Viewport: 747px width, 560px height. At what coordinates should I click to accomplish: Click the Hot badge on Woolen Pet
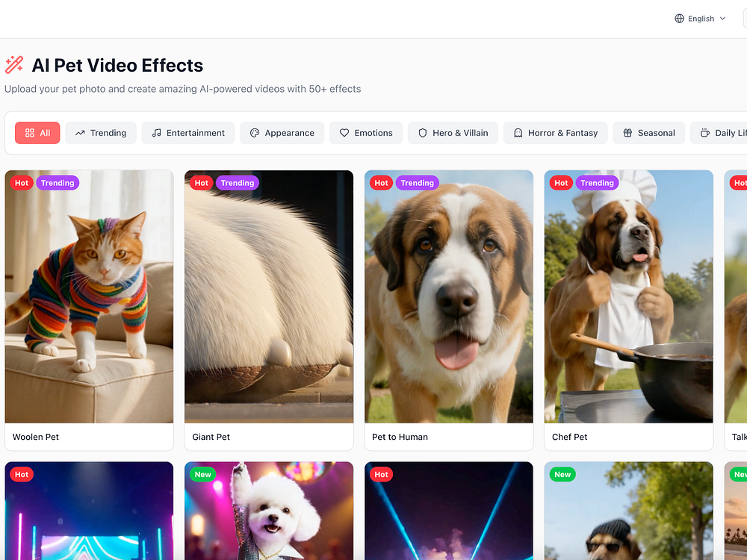(x=22, y=183)
